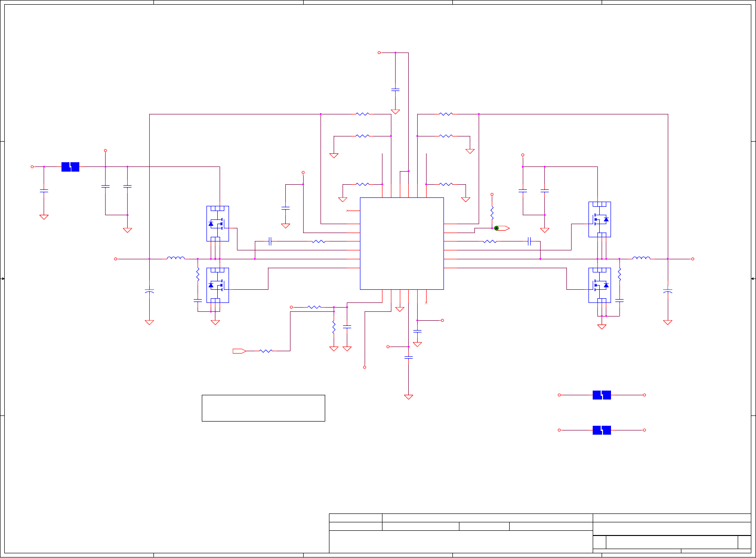Select the capacitor at the top center
756x558 pixels.
click(x=396, y=89)
